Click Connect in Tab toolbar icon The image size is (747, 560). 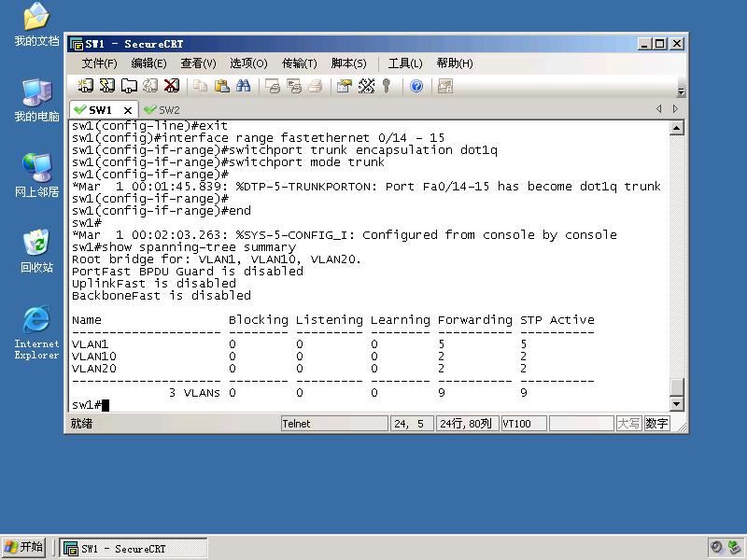(x=129, y=86)
